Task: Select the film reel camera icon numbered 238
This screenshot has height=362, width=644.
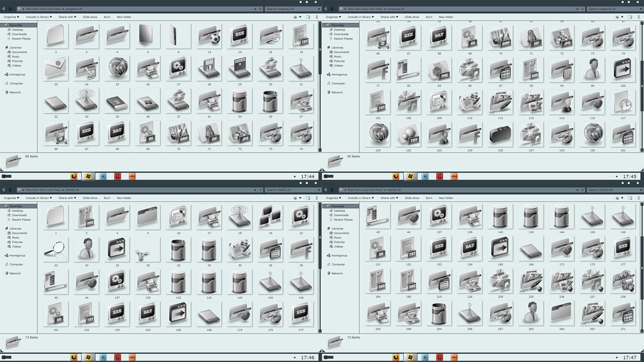Action: 623,281
